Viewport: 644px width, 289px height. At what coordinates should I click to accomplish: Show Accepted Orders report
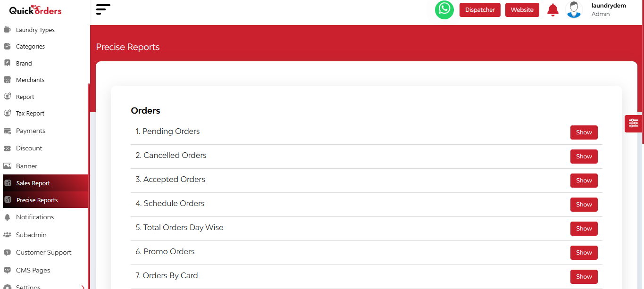(x=584, y=181)
